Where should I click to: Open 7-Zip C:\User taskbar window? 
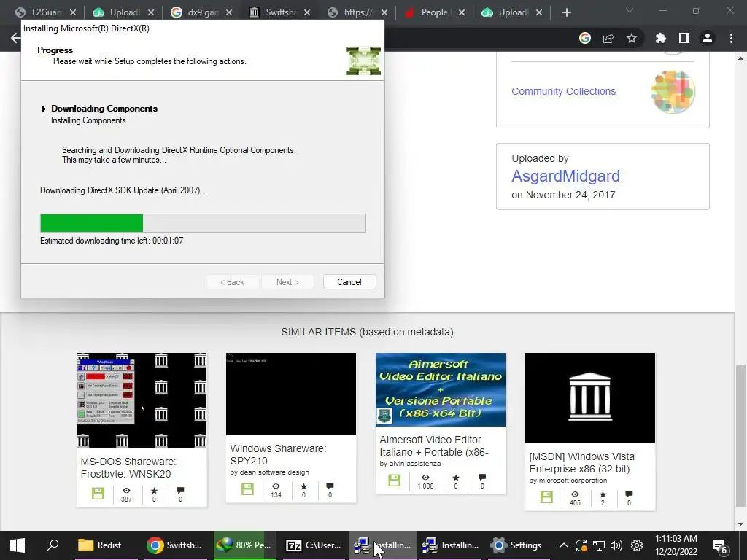point(313,545)
